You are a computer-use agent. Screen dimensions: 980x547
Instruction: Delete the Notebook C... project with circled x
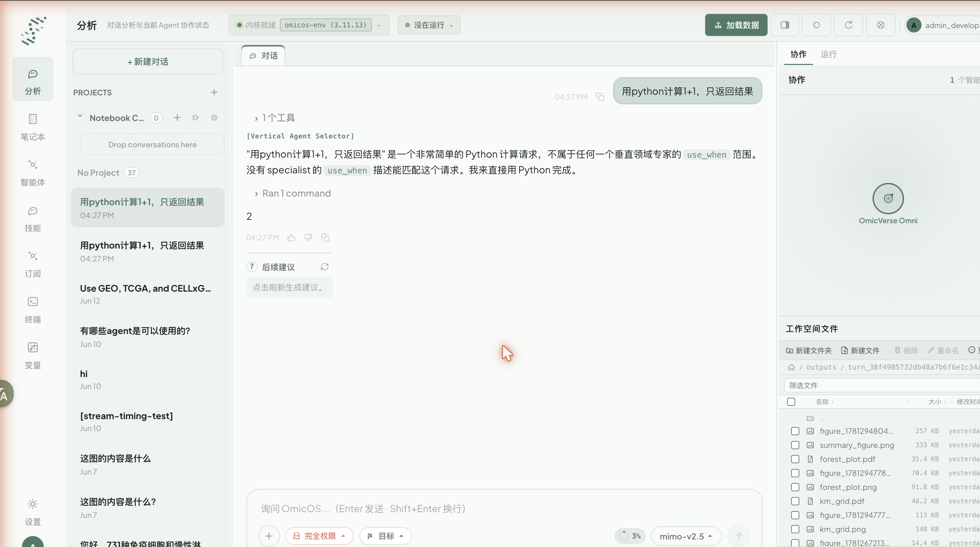point(214,118)
